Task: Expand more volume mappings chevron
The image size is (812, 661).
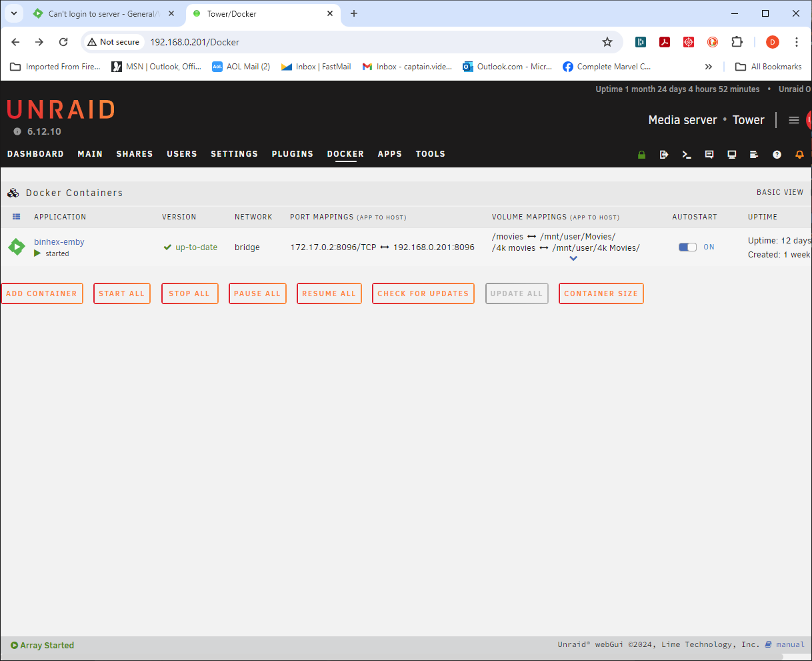Action: [573, 259]
